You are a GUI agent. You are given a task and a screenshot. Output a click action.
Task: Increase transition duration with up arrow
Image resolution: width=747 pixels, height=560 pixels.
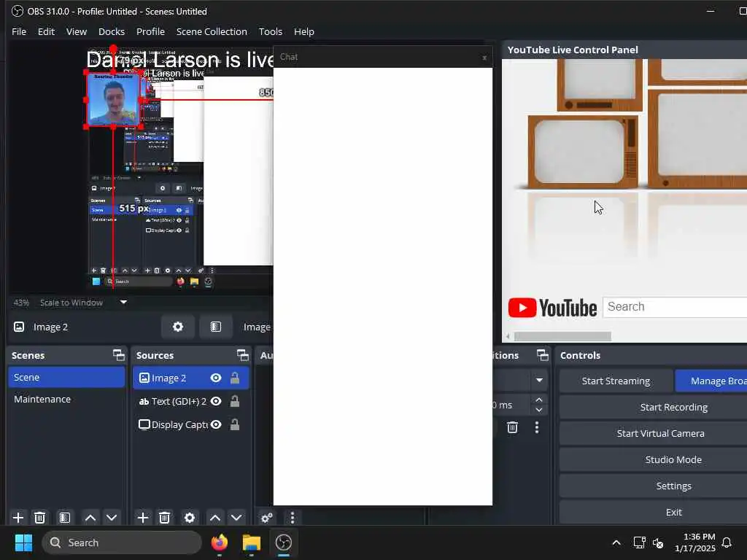pos(539,400)
